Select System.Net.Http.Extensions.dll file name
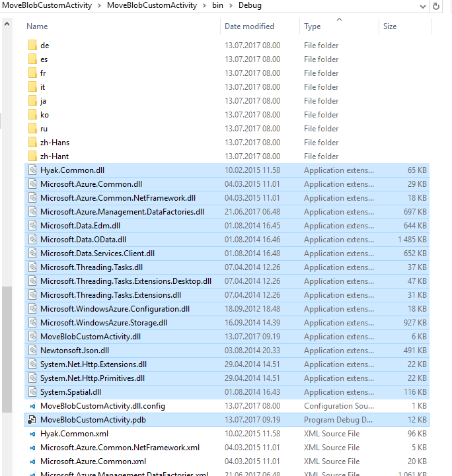 (x=94, y=364)
